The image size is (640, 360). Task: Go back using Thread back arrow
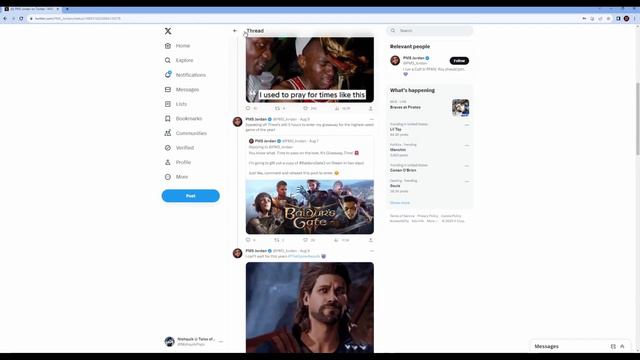[x=235, y=31]
